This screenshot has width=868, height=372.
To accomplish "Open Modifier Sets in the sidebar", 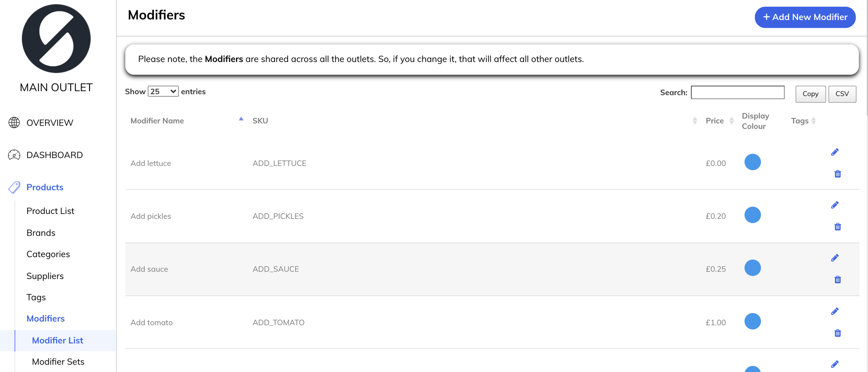I will click(x=58, y=362).
